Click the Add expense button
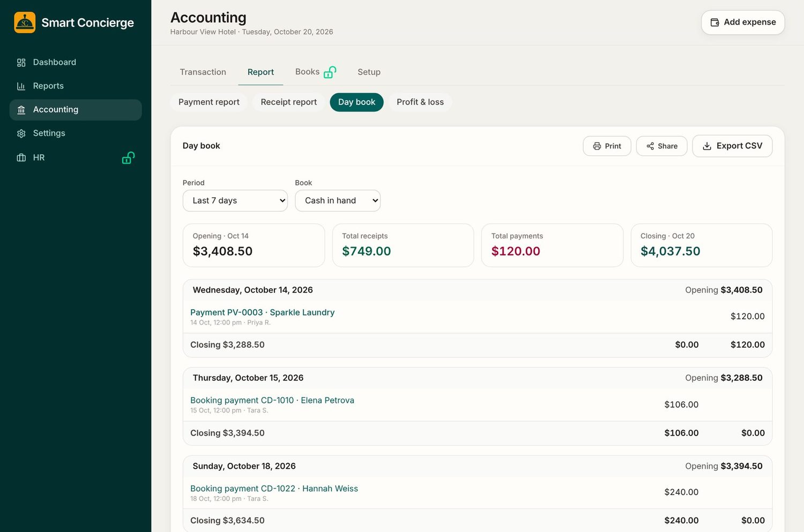The image size is (804, 532). point(743,23)
